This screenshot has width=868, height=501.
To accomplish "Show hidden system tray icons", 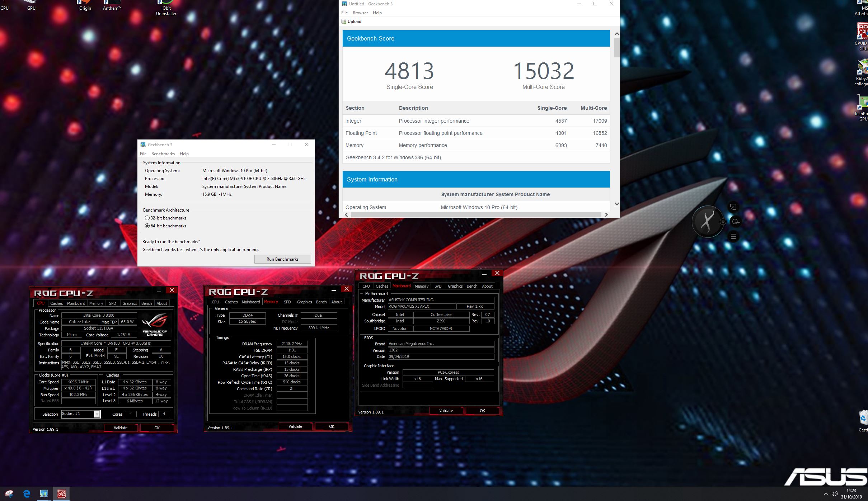I will 826,494.
